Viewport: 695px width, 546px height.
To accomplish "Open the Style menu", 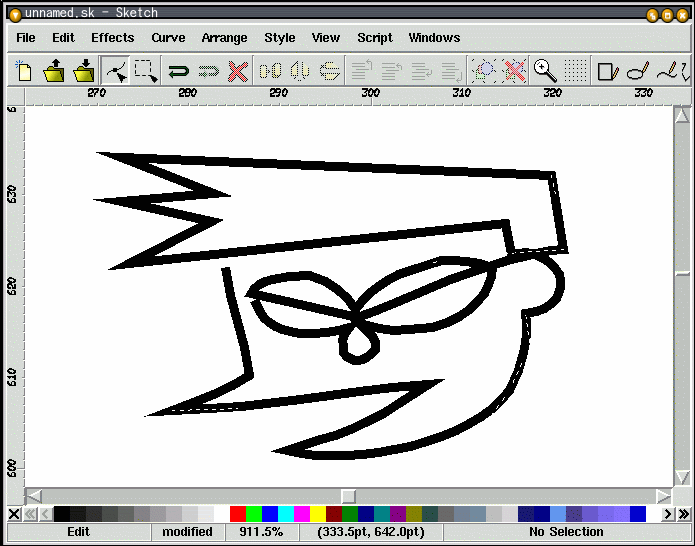I will (x=280, y=38).
